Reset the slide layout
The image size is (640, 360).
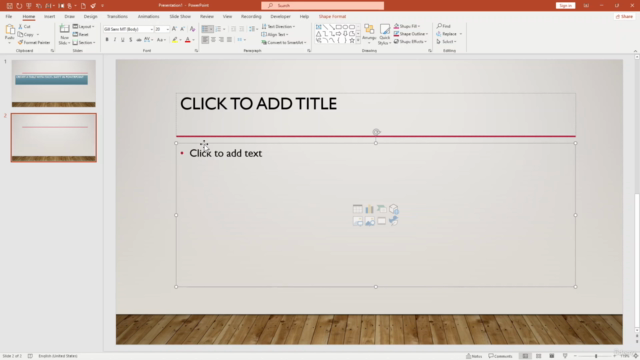[81, 35]
